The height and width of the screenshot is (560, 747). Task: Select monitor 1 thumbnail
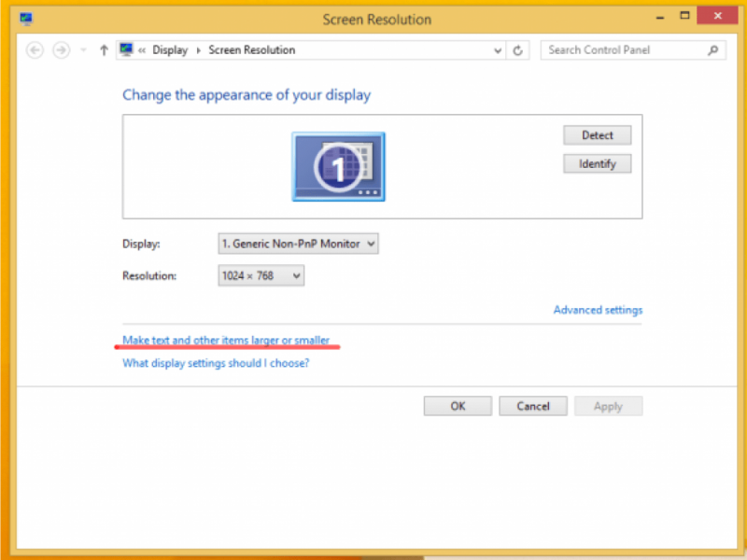coord(338,167)
